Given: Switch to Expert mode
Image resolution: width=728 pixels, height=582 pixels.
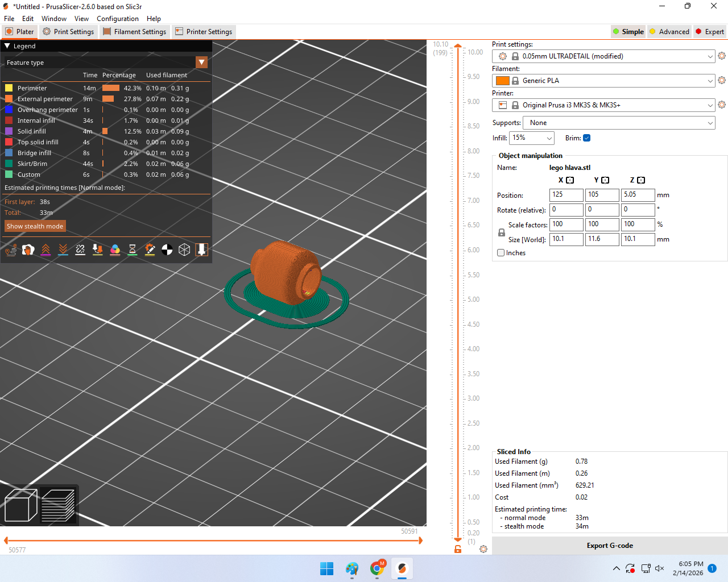Looking at the screenshot, I should tap(710, 32).
